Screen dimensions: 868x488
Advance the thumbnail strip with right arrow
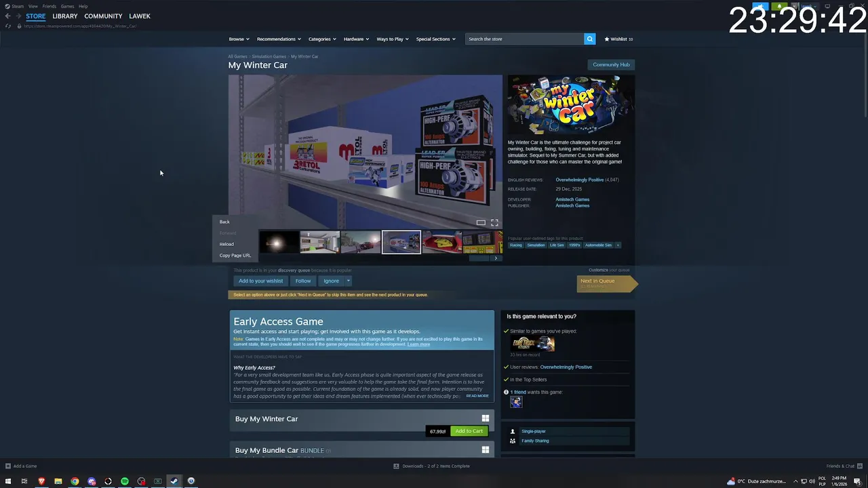(x=496, y=258)
